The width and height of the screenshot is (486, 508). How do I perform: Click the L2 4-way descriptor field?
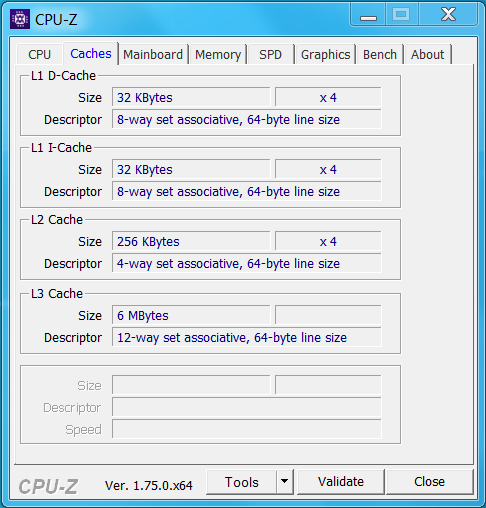pos(247,263)
